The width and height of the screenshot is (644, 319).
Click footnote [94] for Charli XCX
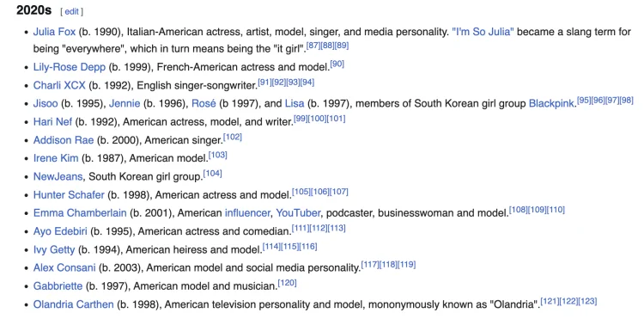[307, 83]
